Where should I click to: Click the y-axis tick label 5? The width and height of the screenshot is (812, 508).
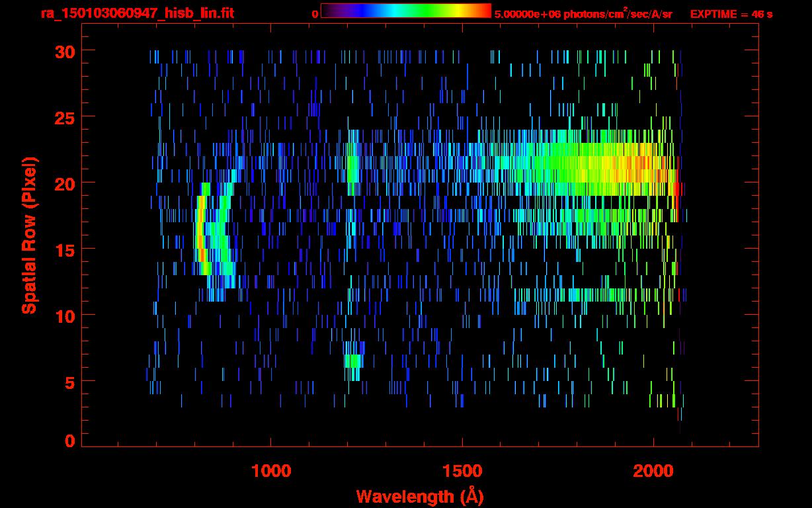(70, 382)
